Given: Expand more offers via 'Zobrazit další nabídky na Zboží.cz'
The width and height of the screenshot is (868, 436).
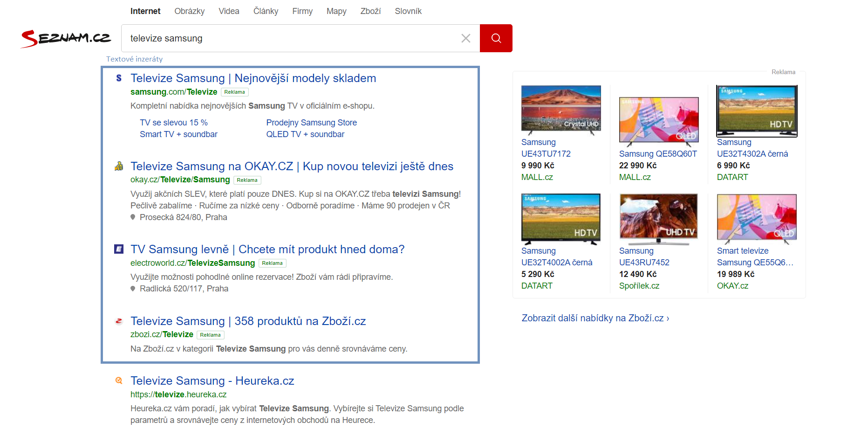Looking at the screenshot, I should click(595, 318).
